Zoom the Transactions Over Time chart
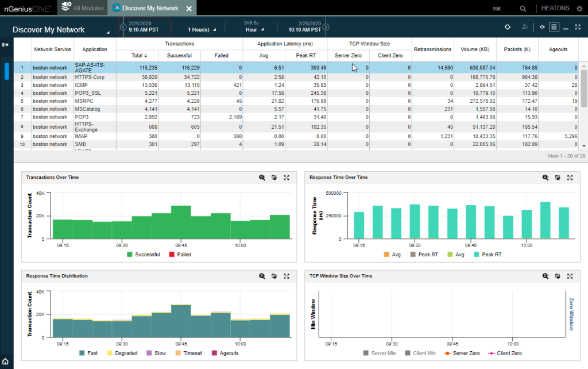 [262, 178]
